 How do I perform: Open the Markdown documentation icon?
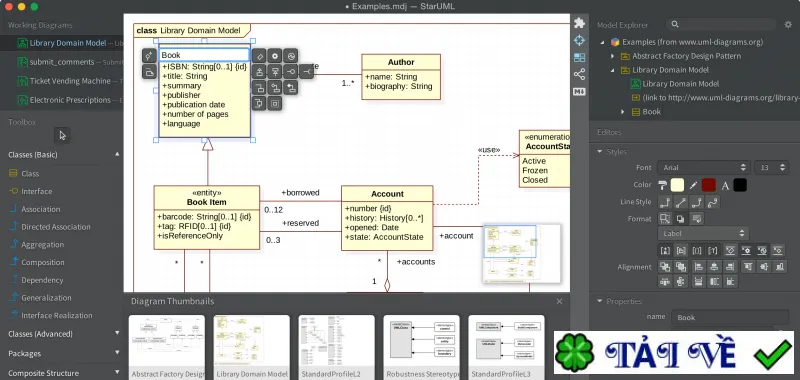579,92
